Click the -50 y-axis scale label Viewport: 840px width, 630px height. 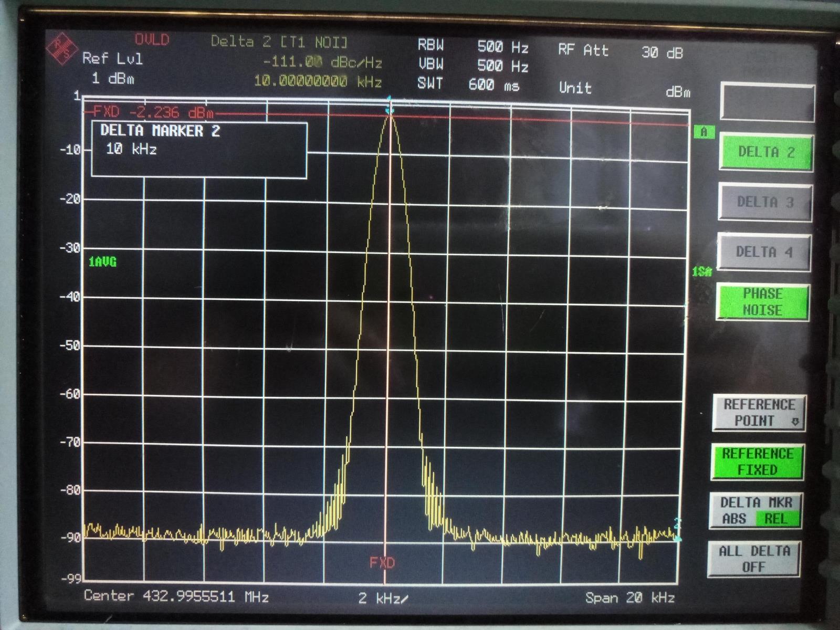click(x=69, y=345)
